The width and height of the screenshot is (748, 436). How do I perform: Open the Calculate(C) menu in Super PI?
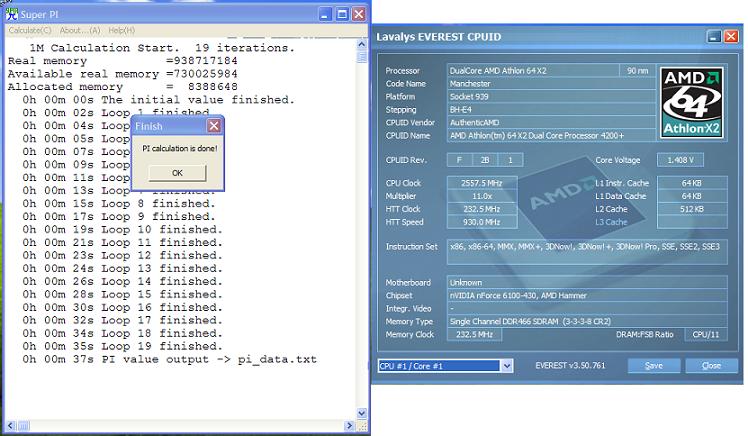[x=30, y=30]
